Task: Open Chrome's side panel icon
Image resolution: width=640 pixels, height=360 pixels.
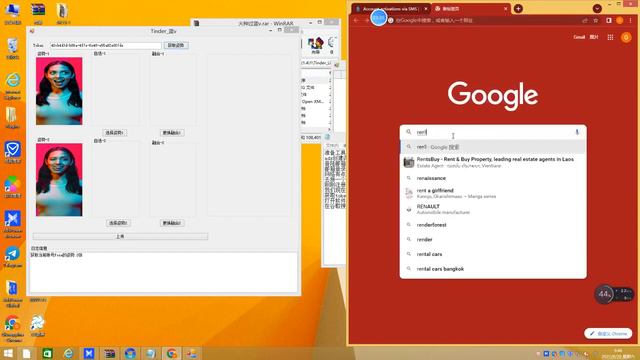Action: click(609, 20)
